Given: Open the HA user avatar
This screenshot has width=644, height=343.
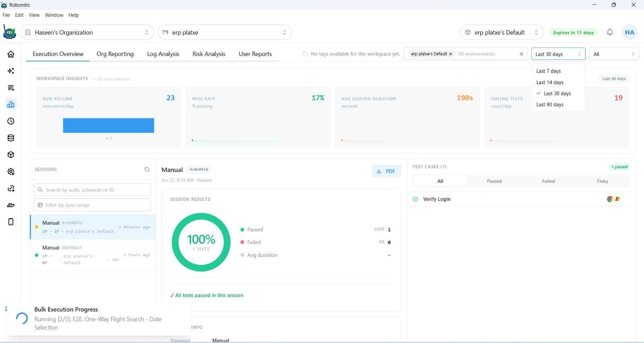Looking at the screenshot, I should tap(630, 32).
